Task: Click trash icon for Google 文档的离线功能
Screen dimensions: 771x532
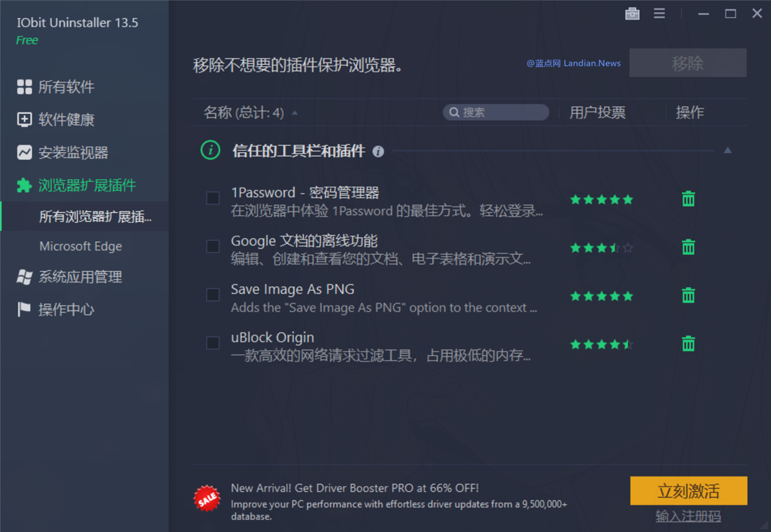Action: 688,247
